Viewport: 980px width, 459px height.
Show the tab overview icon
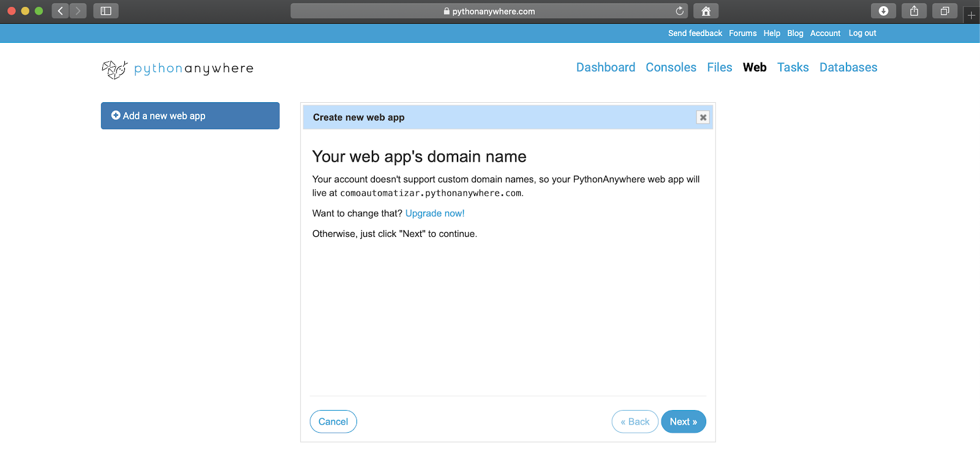pyautogui.click(x=944, y=11)
